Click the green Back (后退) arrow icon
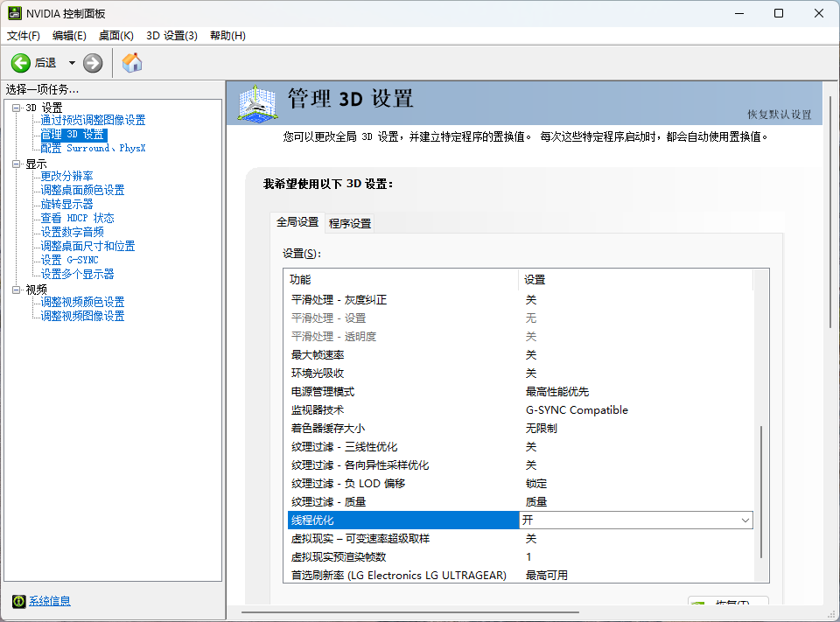The width and height of the screenshot is (840, 622). click(19, 62)
